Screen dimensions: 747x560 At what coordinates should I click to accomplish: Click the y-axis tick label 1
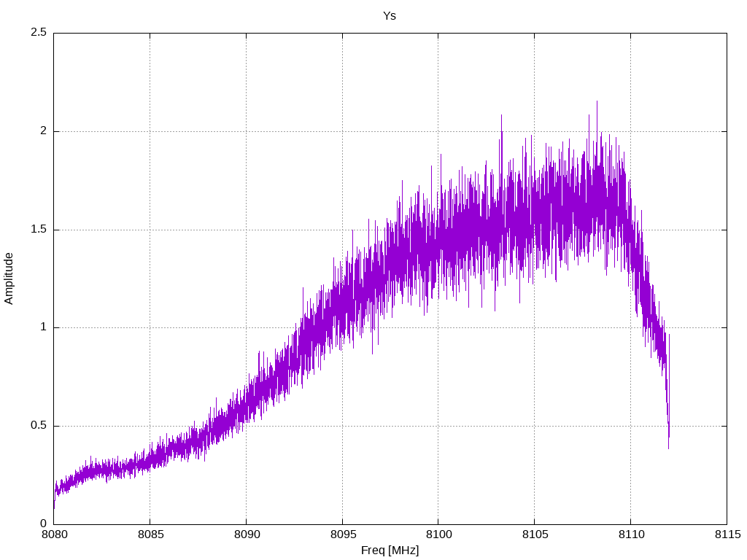[43, 327]
